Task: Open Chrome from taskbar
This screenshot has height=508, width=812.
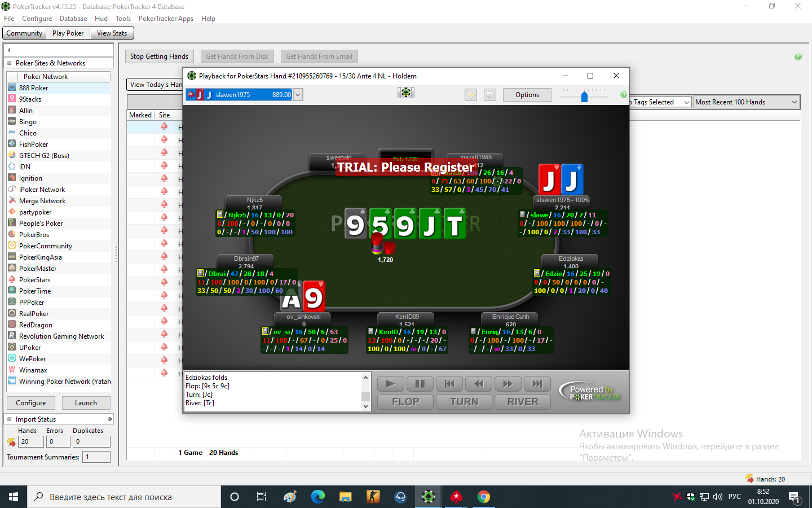Action: tap(484, 497)
